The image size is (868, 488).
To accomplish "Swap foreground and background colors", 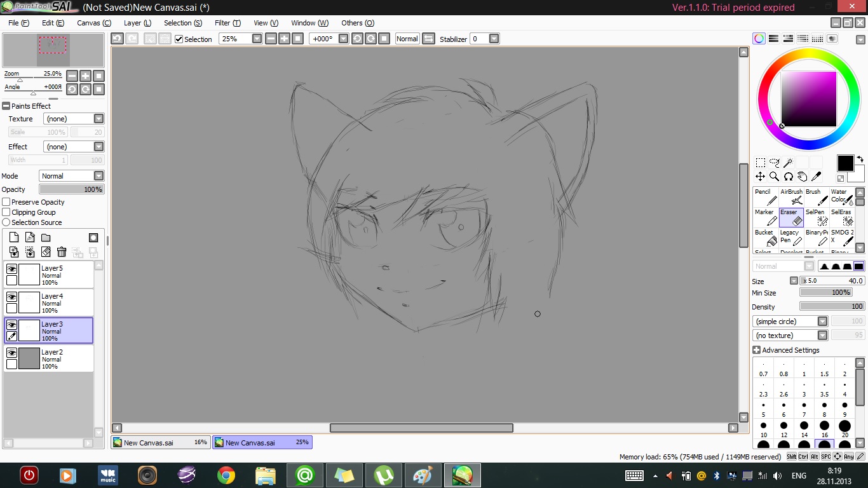I will click(x=860, y=159).
